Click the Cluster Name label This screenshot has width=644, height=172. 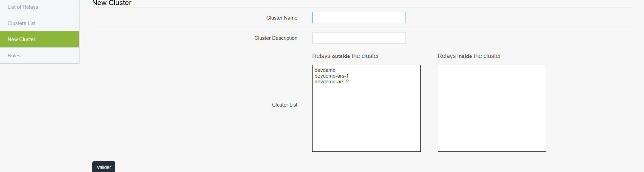282,18
